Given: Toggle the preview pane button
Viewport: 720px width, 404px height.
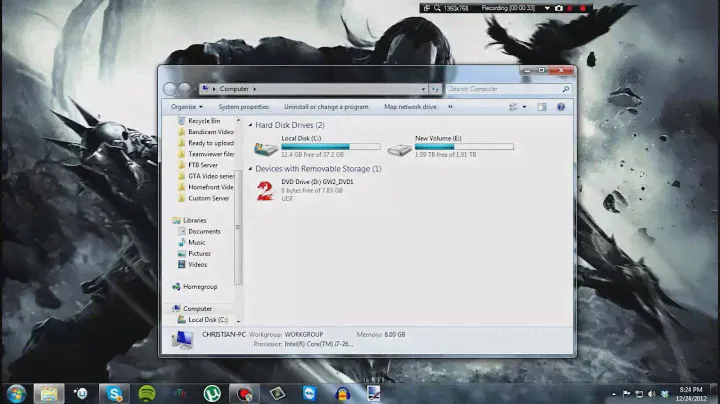Looking at the screenshot, I should (543, 106).
